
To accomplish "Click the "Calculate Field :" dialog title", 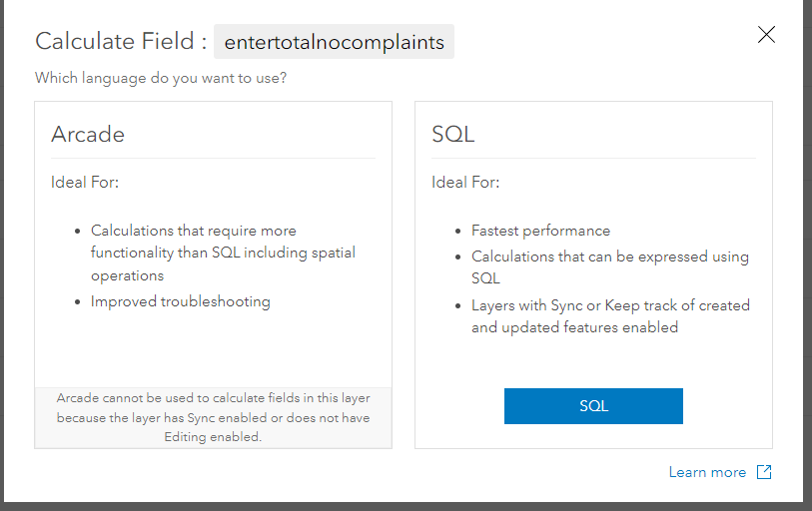I will click(x=121, y=42).
